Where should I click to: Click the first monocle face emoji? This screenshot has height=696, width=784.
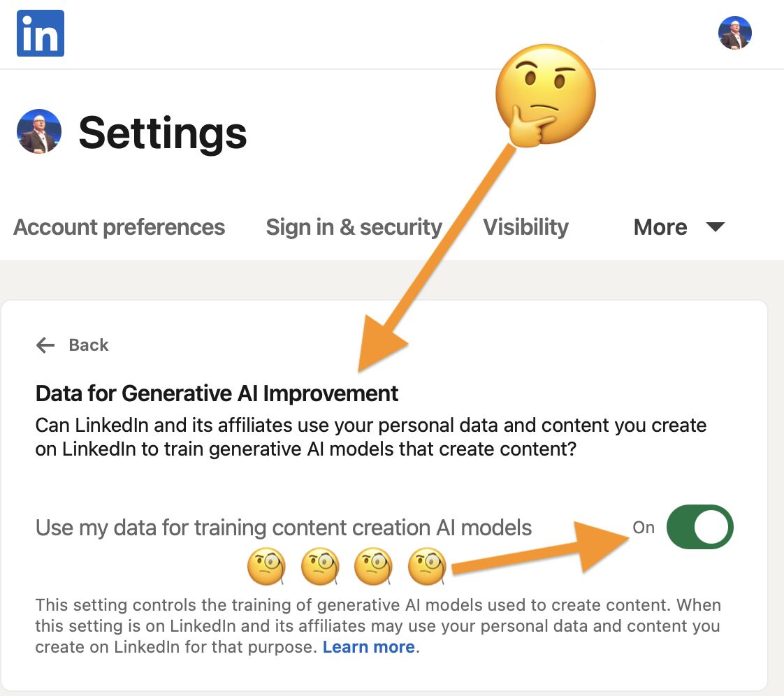(x=266, y=565)
